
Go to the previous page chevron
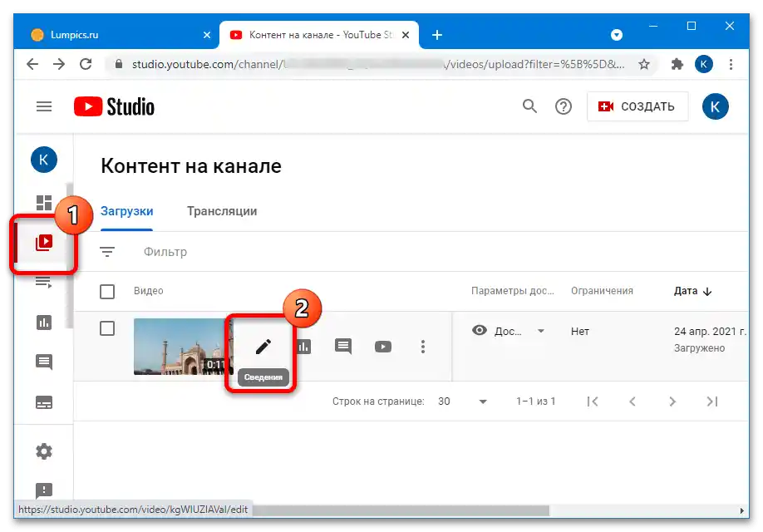point(633,401)
